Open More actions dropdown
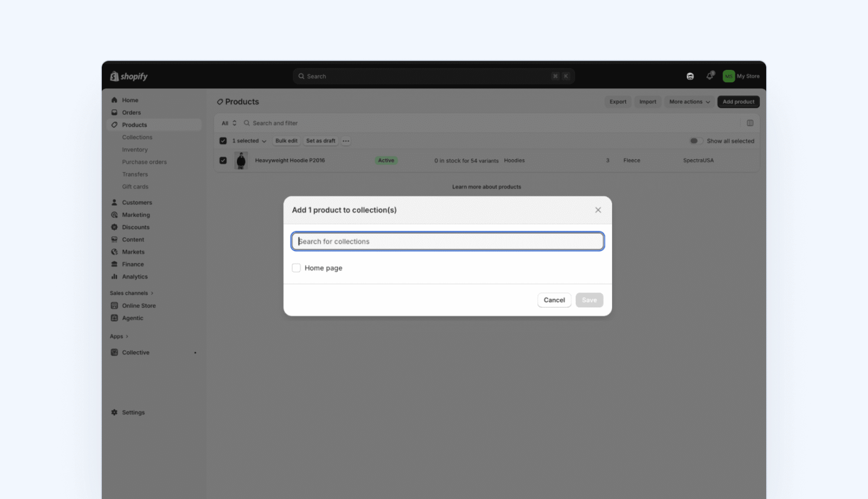The width and height of the screenshot is (868, 499). coord(689,102)
